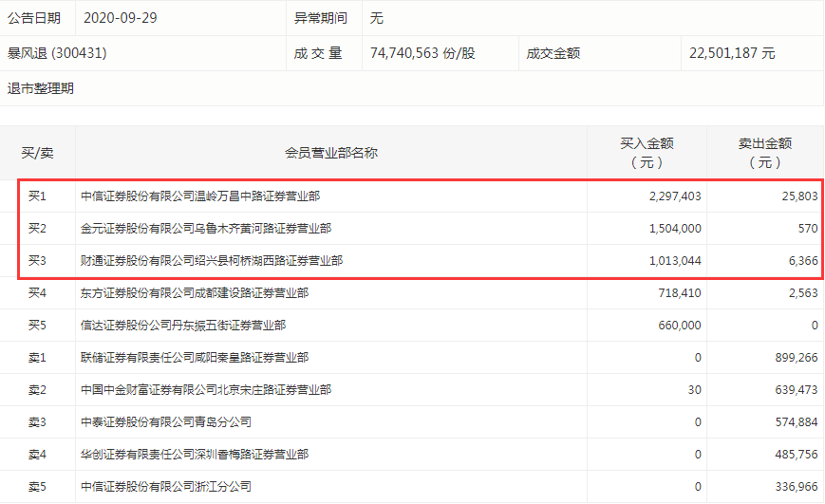Click buy amount 660,000
825x504 pixels.
tap(679, 326)
